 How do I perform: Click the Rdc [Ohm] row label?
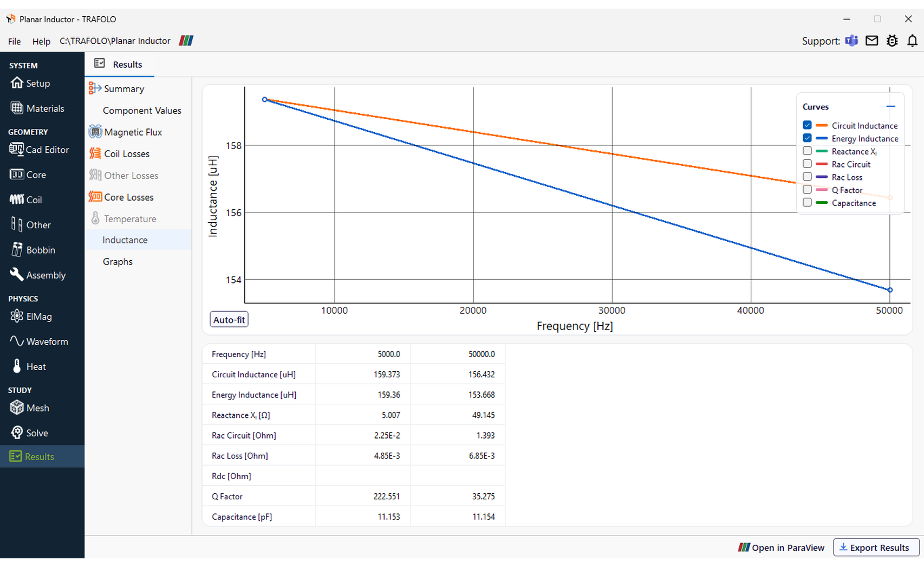tap(231, 476)
